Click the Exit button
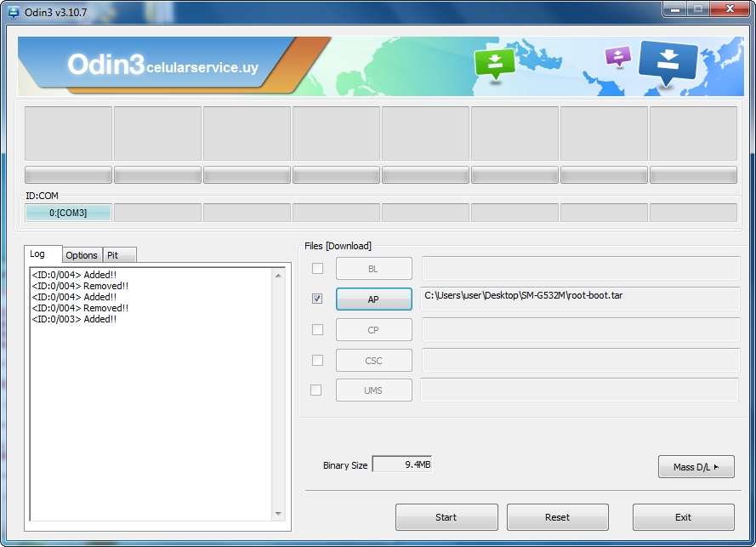The image size is (756, 547). 683,517
